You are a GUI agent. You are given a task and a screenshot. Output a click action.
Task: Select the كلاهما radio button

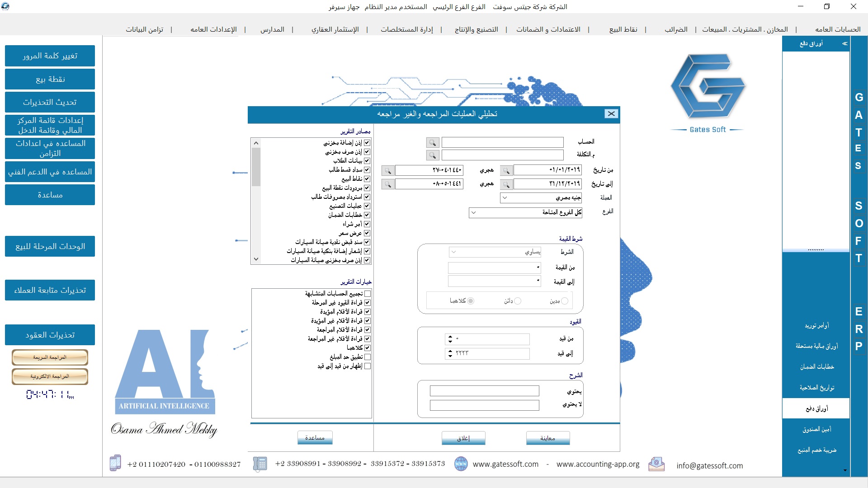[x=471, y=301]
